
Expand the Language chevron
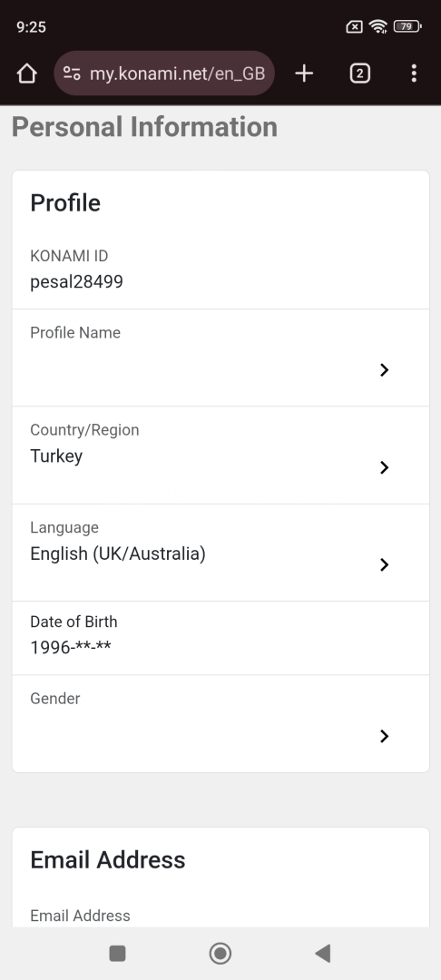[x=384, y=565]
